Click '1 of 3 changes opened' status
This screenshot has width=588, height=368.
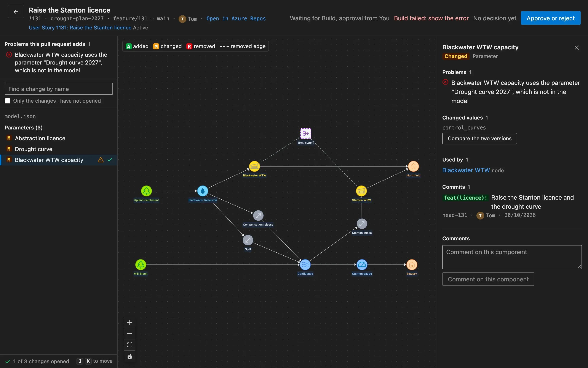click(x=41, y=362)
